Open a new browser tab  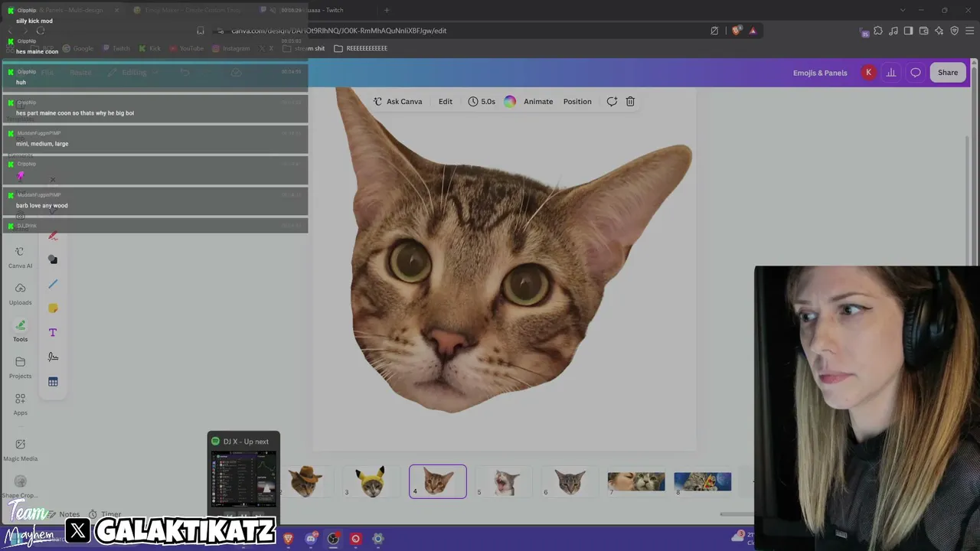coord(387,10)
